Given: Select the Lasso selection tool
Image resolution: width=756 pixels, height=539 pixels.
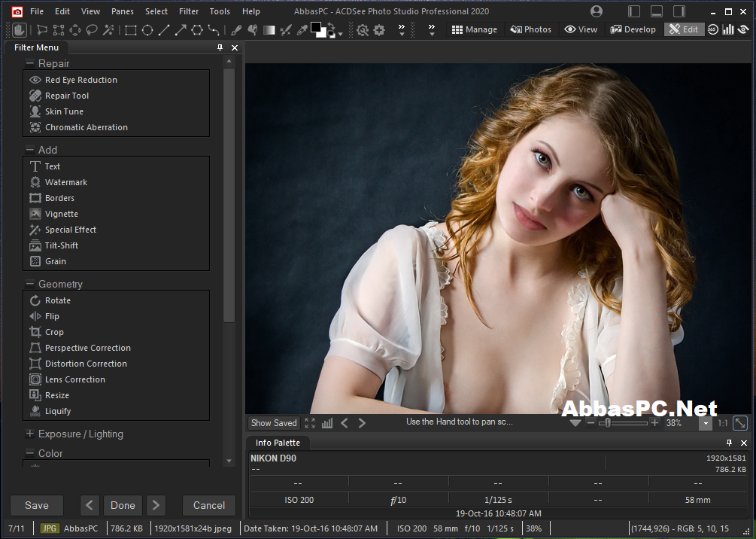Looking at the screenshot, I should click(x=92, y=30).
